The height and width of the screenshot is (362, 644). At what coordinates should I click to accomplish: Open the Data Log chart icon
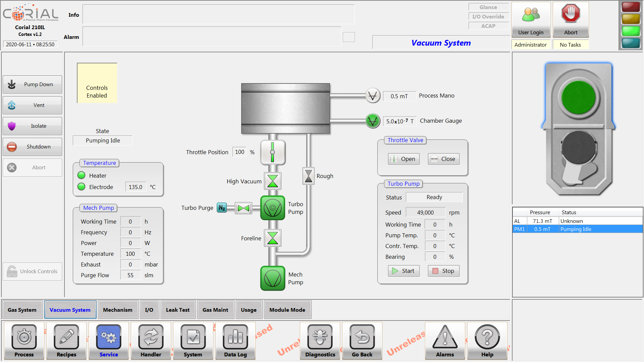pos(235,341)
